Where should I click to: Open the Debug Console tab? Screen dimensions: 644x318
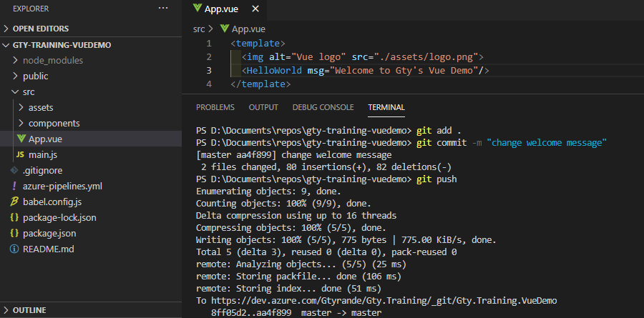coord(323,107)
